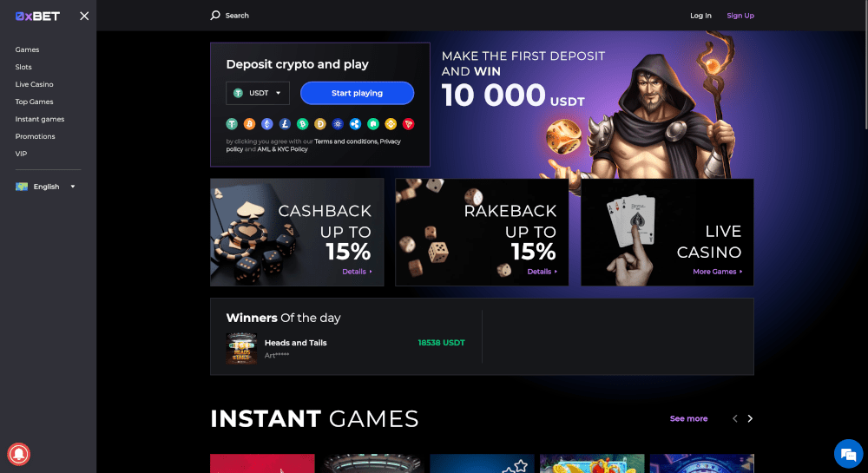This screenshot has width=868, height=473.
Task: Go to next Instant Games slide
Action: [x=750, y=419]
